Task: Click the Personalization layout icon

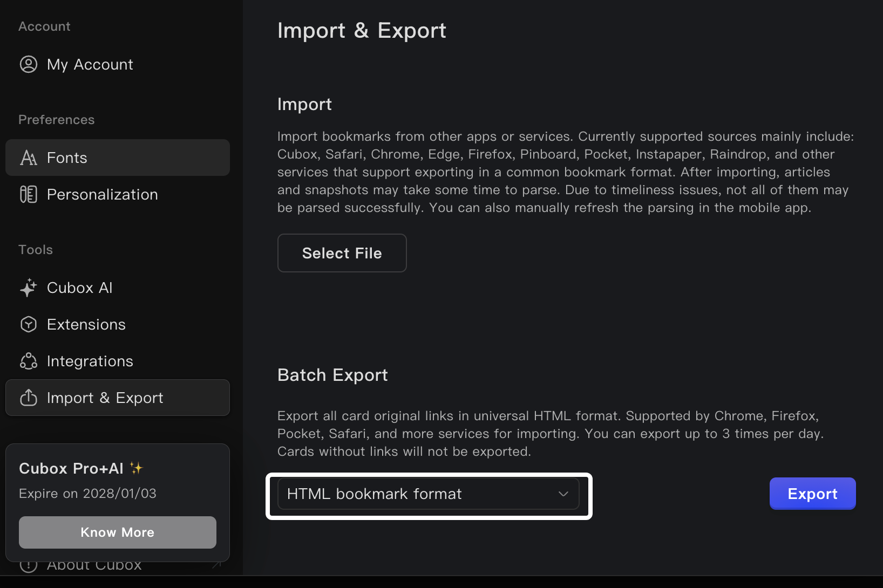Action: pos(29,194)
